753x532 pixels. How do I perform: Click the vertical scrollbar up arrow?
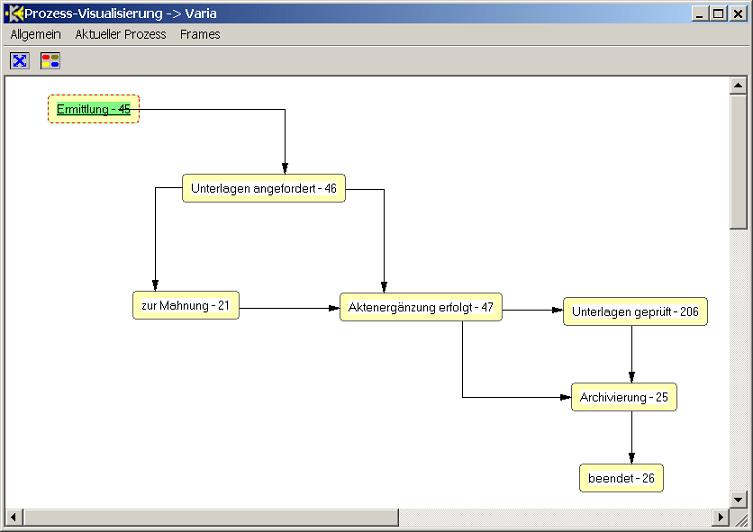click(738, 86)
